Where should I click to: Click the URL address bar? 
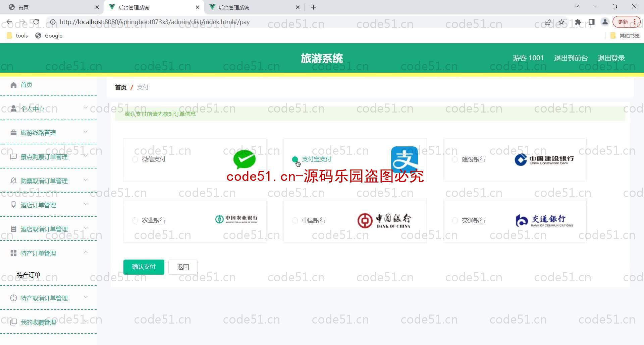[x=295, y=22]
